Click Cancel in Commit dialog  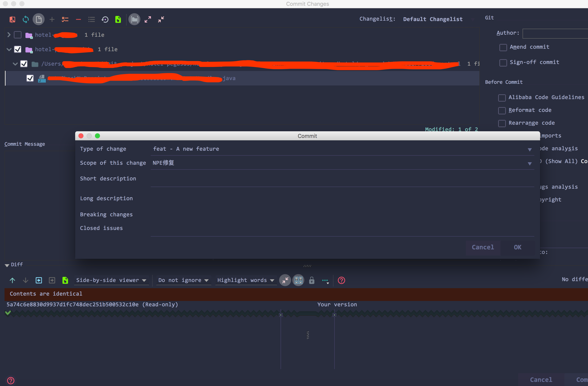[x=482, y=247]
